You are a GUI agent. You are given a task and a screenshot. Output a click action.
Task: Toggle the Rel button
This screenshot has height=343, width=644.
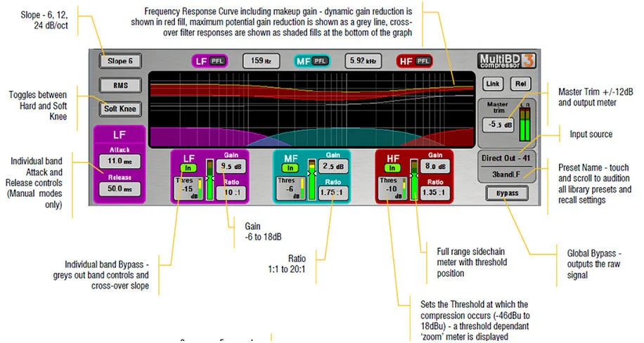[x=520, y=84]
